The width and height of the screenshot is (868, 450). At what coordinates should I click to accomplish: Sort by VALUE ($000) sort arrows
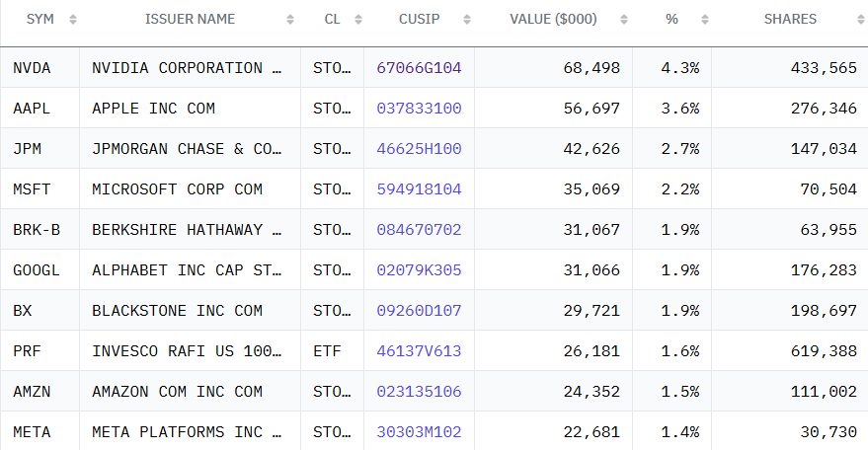tap(624, 20)
